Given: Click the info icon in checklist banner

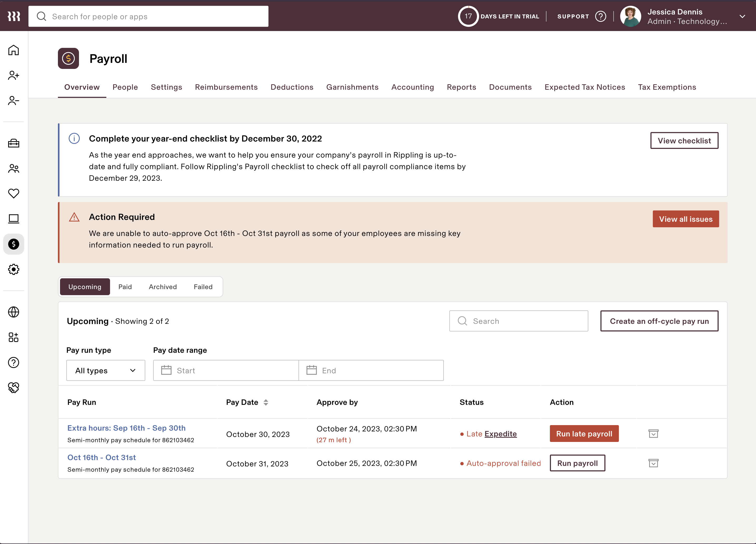Looking at the screenshot, I should point(74,138).
